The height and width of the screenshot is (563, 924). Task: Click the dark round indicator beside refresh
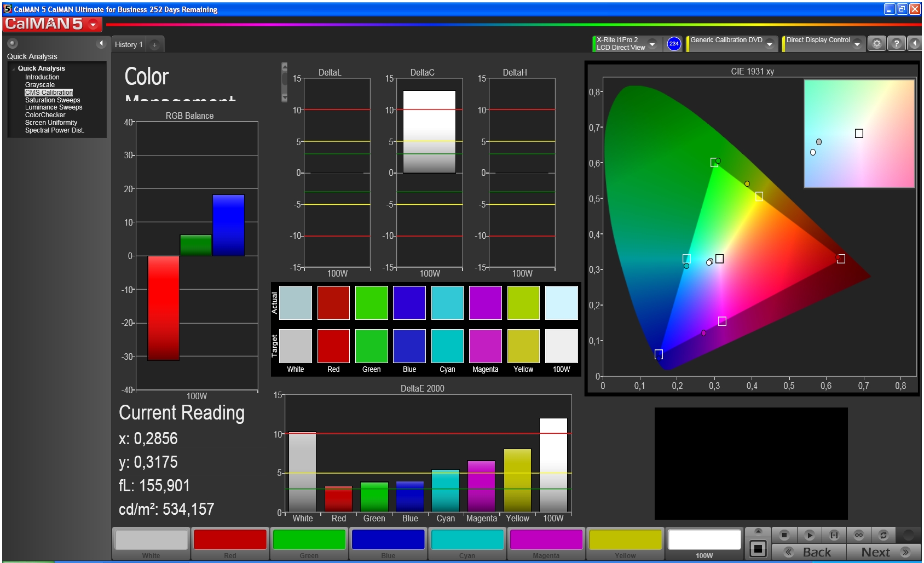[909, 535]
